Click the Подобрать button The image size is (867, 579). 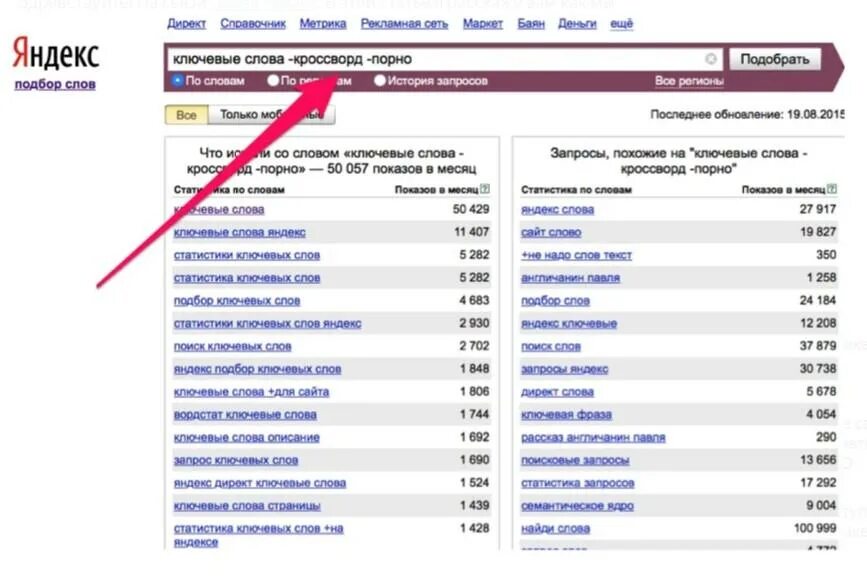(775, 59)
